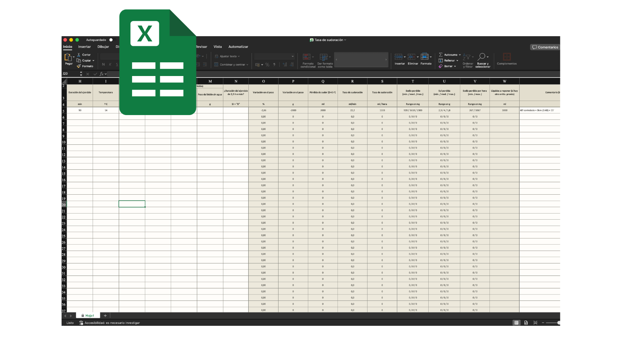
Task: Click the Copiar copy icon
Action: (x=79, y=60)
